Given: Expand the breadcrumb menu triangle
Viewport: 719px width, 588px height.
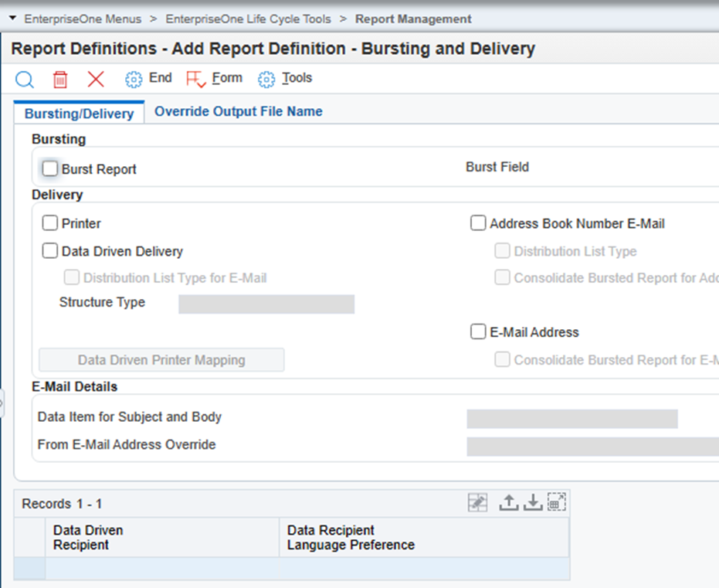Looking at the screenshot, I should (13, 19).
